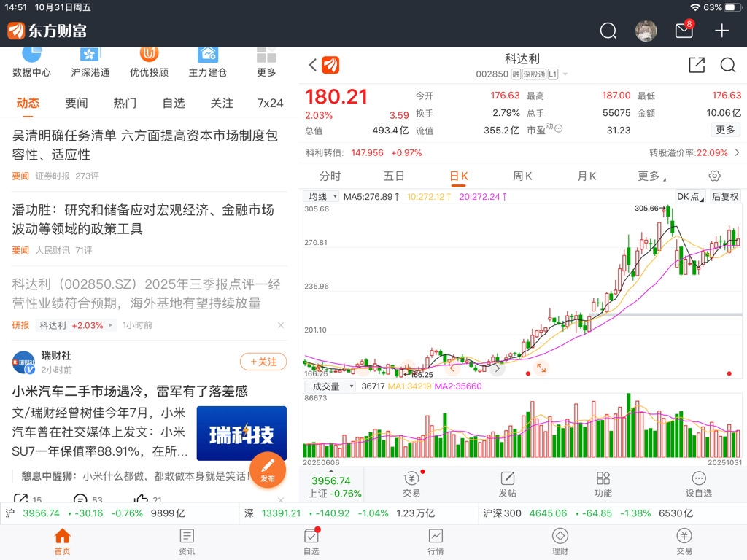Open user profile avatar
The image size is (747, 560).
pyautogui.click(x=646, y=31)
